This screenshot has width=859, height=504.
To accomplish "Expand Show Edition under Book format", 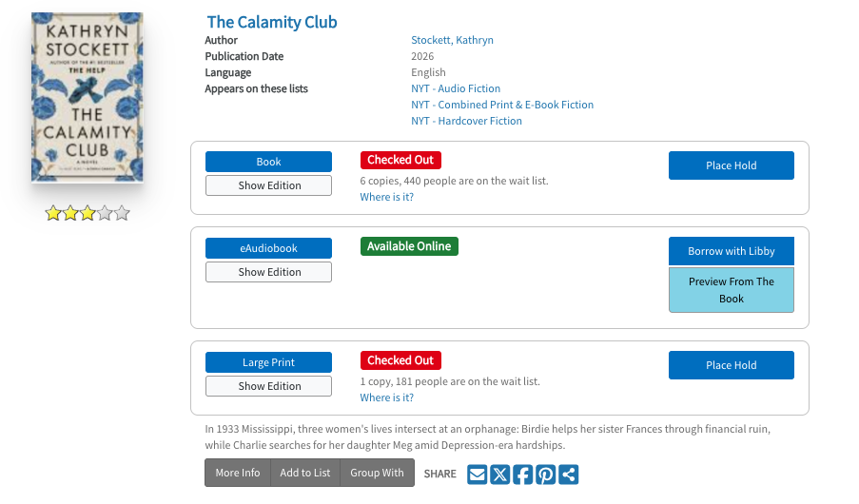I will pos(268,185).
